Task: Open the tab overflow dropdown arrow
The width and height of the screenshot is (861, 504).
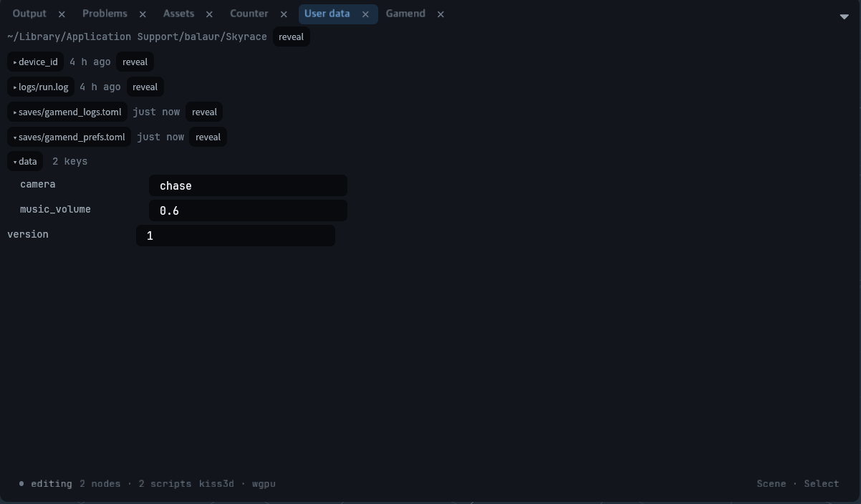Action: tap(844, 16)
